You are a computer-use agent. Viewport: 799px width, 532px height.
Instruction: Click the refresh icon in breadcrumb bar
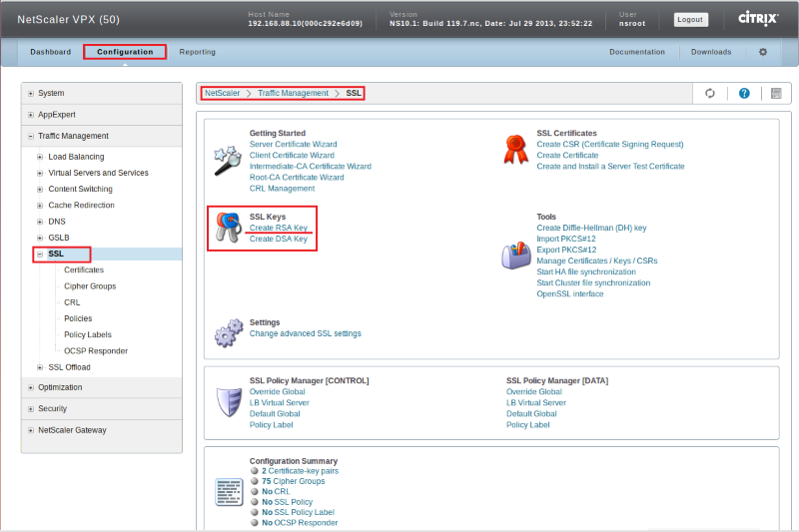coord(710,93)
